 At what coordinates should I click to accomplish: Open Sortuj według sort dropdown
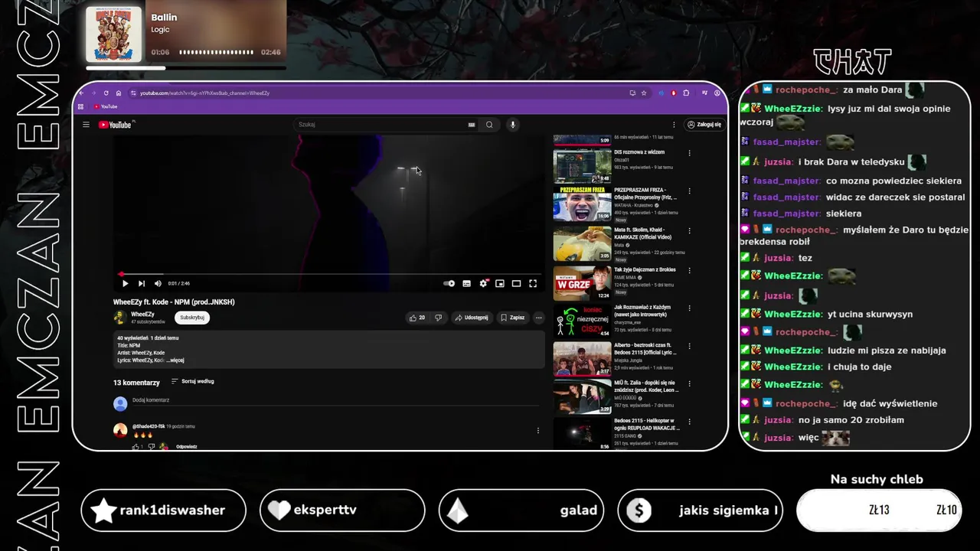click(193, 381)
